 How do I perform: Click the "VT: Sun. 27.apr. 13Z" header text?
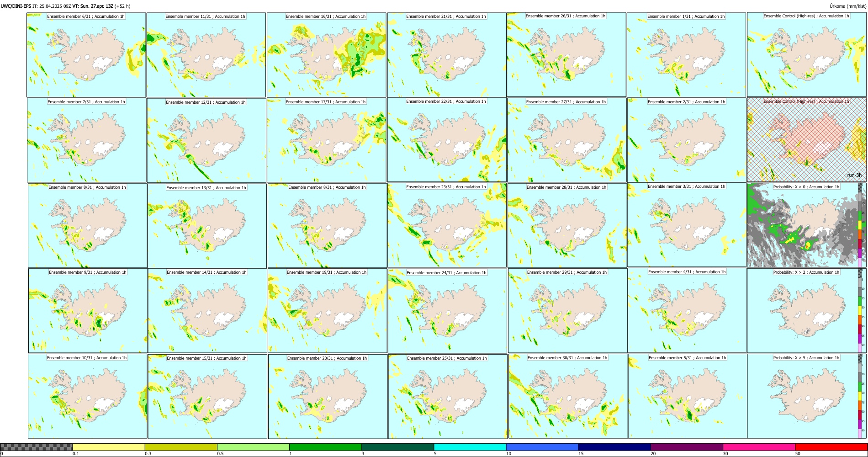point(93,6)
